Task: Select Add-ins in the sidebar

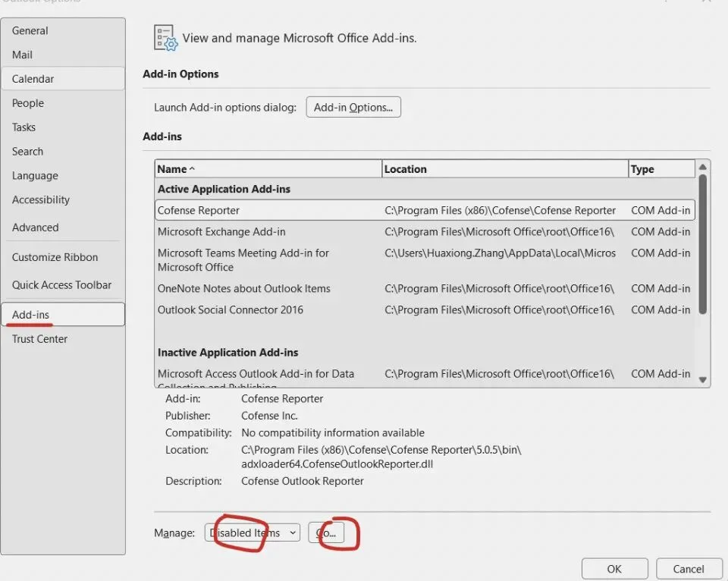Action: point(63,315)
